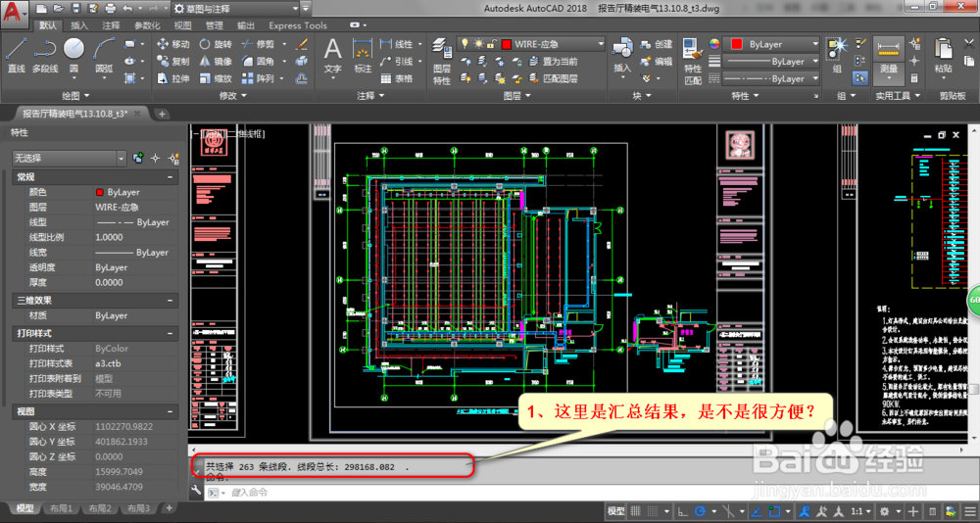This screenshot has height=523, width=980.
Task: Click the Save icon in quick access toolbar
Action: point(75,8)
